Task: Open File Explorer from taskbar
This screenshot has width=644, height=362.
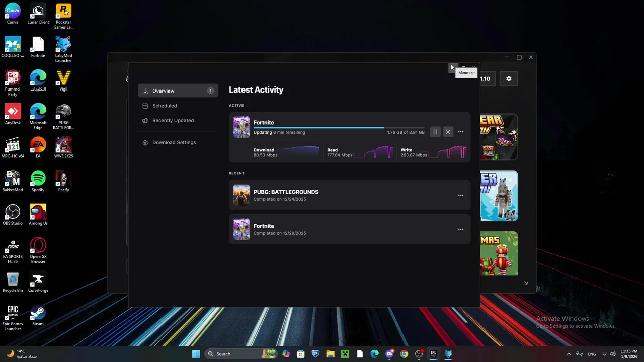Action: click(x=330, y=354)
